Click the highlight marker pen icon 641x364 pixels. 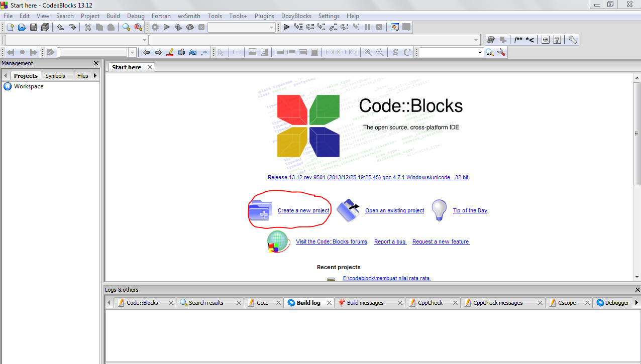click(x=170, y=52)
